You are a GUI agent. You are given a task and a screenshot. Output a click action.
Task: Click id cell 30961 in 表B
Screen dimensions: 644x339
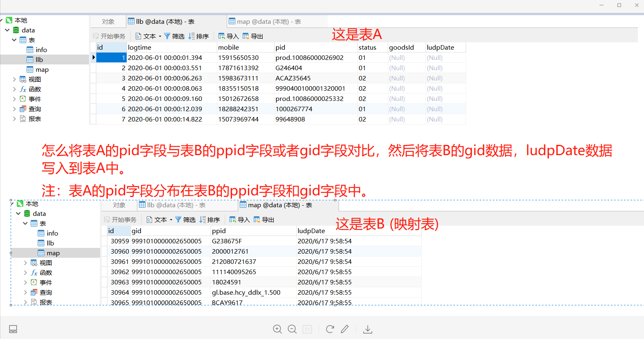[120, 261]
